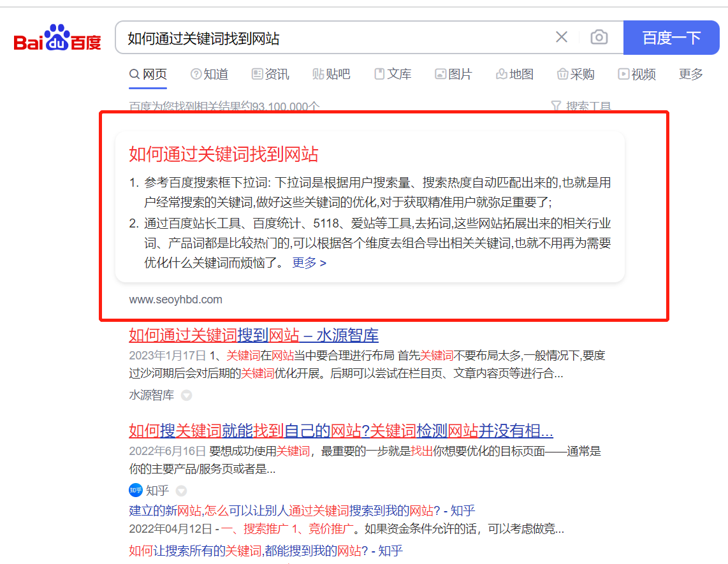Viewport: 728px width, 564px height.
Task: Clear the search box with X icon
Action: [x=562, y=37]
